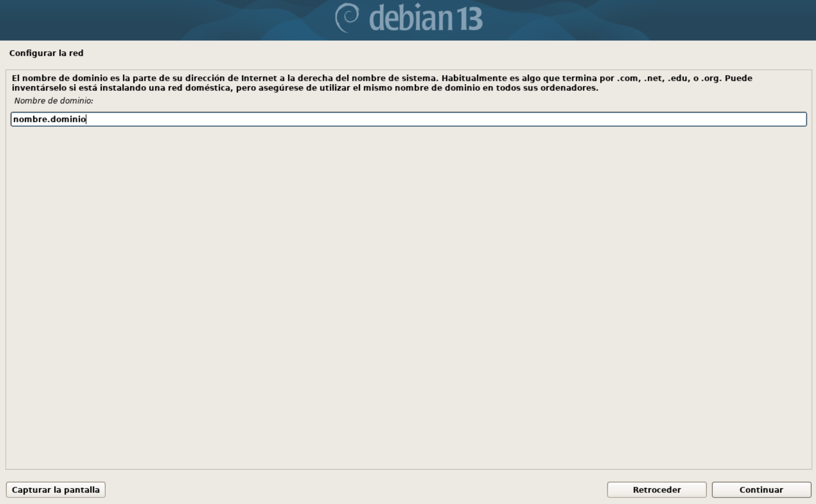The width and height of the screenshot is (816, 504).
Task: Go back with the 'Retroceder' button
Action: [x=657, y=490]
